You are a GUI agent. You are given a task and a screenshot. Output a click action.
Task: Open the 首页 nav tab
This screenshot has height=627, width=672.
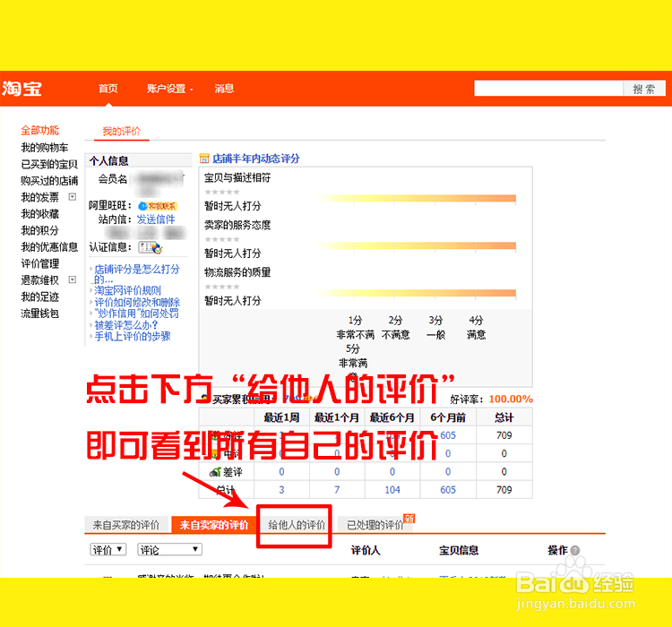108,89
